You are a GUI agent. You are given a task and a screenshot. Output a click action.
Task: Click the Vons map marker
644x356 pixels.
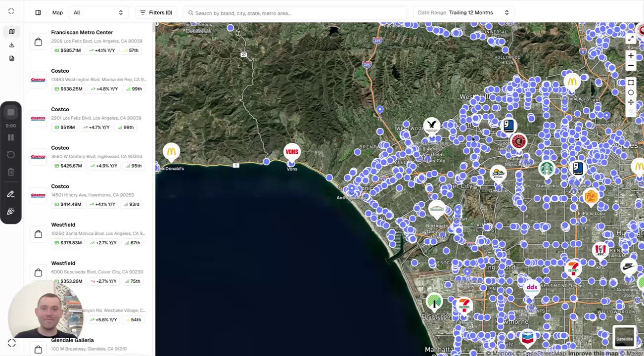pyautogui.click(x=292, y=152)
